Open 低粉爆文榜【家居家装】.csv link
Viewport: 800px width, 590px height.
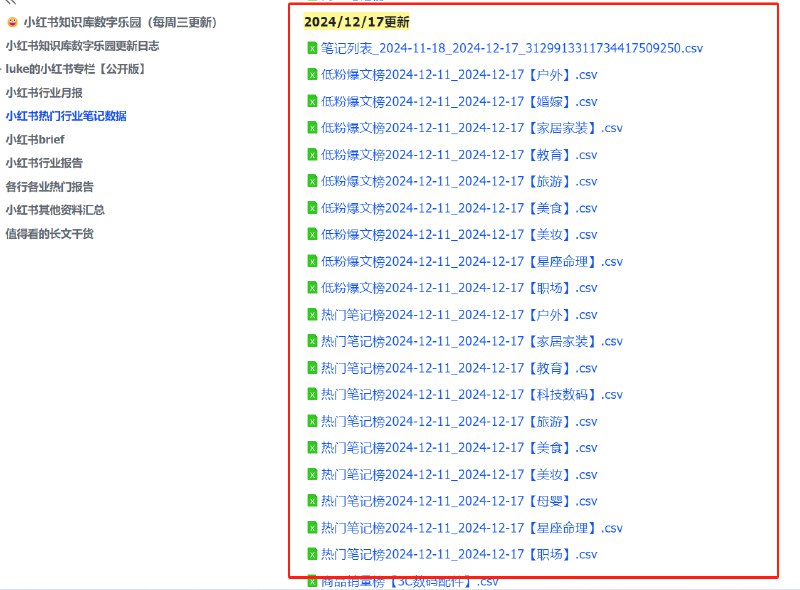click(471, 128)
